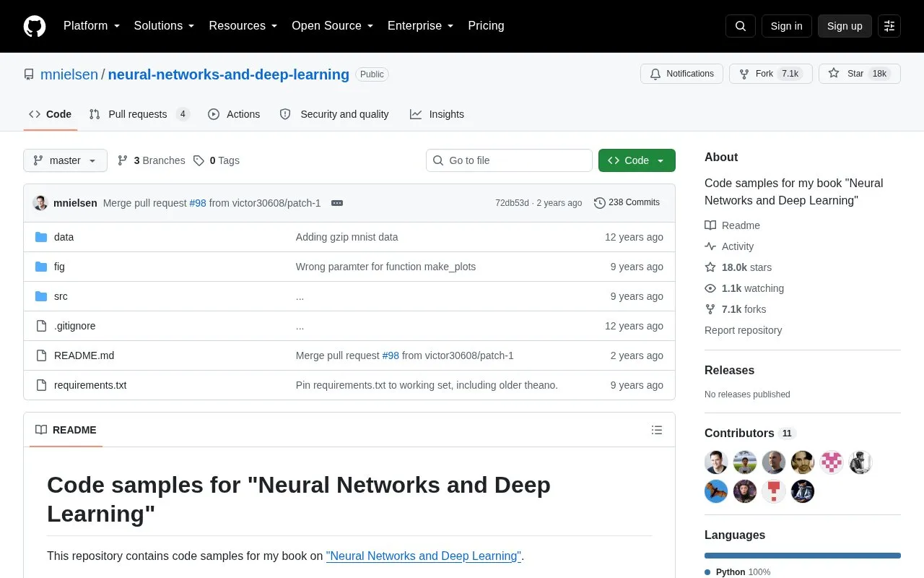This screenshot has height=578, width=924.
Task: Open the Notifications bell button
Action: pos(681,74)
